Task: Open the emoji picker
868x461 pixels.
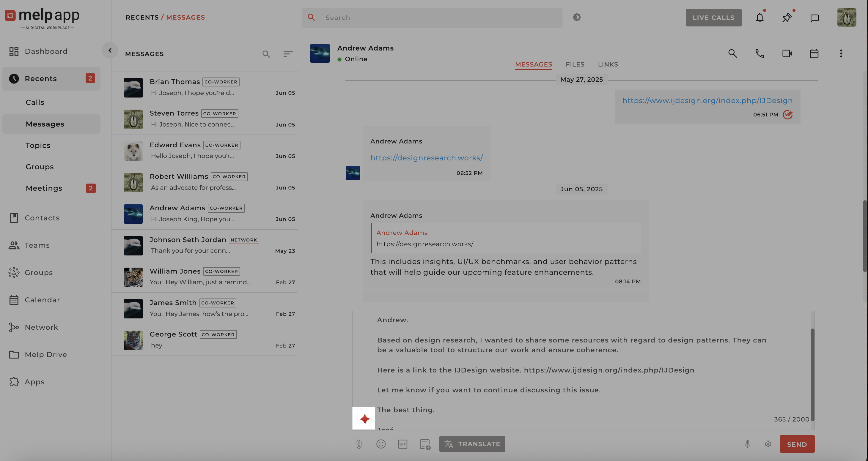Action: [x=381, y=444]
